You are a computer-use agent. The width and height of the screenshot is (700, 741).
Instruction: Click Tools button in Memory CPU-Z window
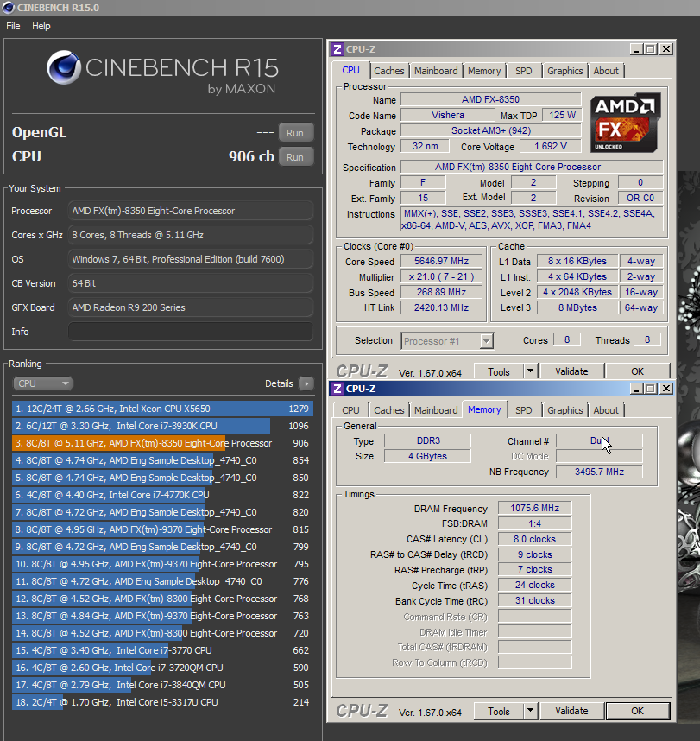pos(499,712)
